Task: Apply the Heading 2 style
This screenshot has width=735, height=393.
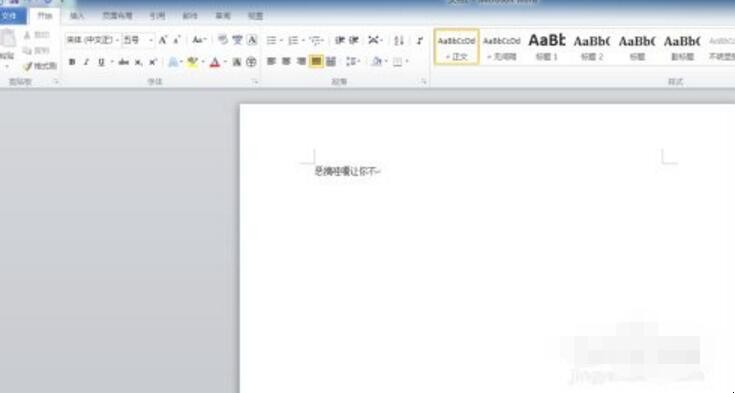Action: point(592,47)
